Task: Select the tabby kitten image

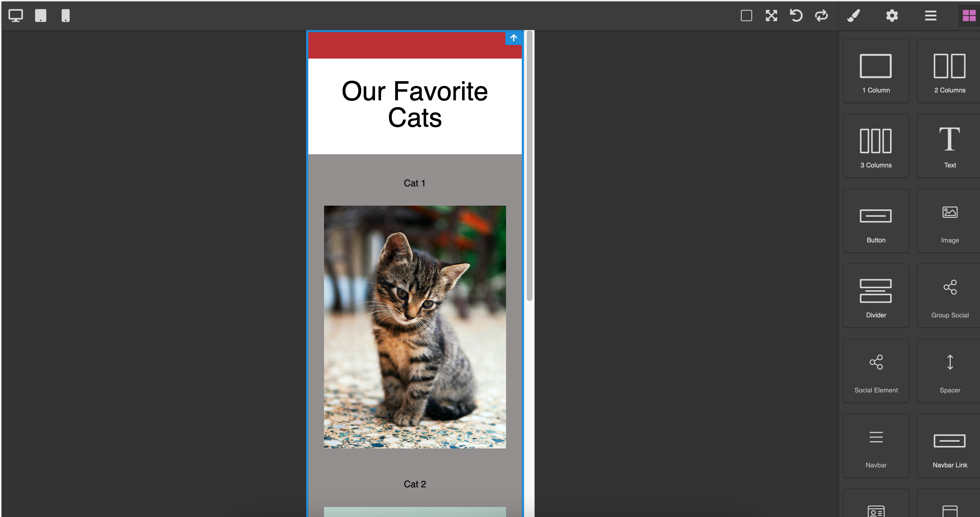Action: (x=415, y=327)
